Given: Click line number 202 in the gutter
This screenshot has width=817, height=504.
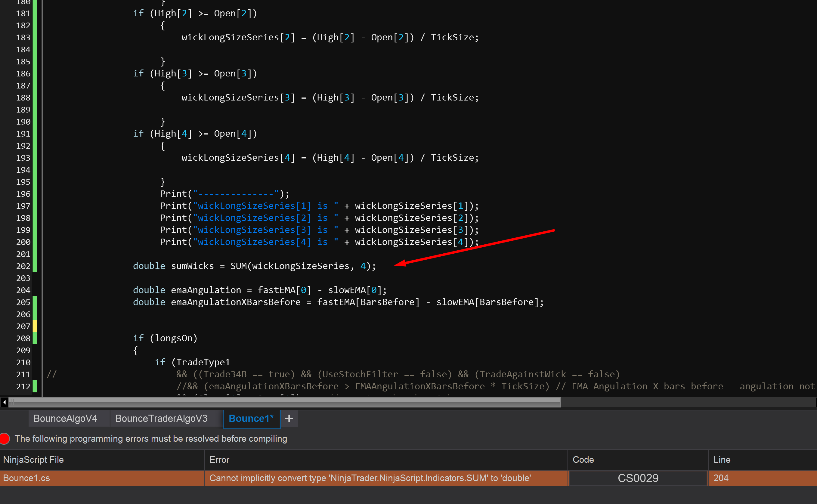Looking at the screenshot, I should pyautogui.click(x=23, y=266).
